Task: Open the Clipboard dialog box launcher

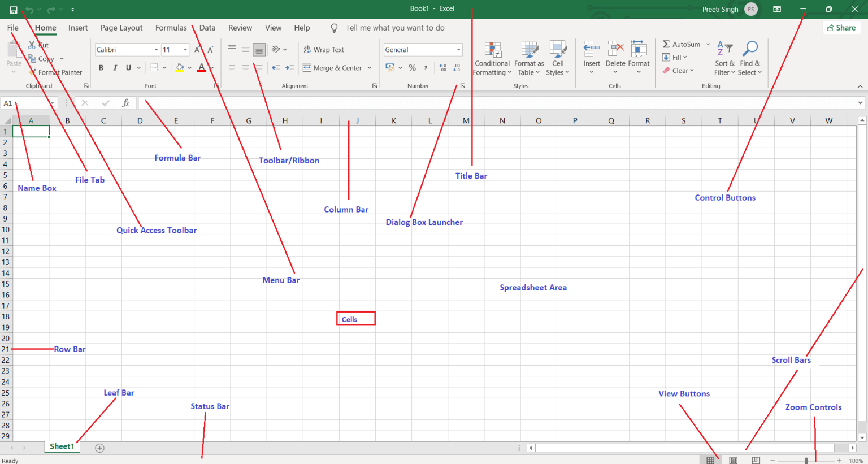Action: pyautogui.click(x=86, y=85)
